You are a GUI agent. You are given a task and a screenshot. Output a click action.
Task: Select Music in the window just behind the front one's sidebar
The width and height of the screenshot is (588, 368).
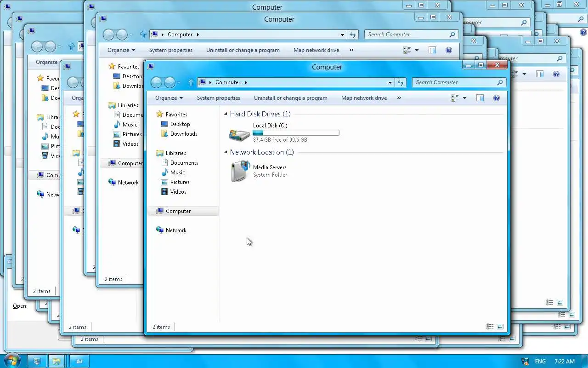[x=130, y=125]
